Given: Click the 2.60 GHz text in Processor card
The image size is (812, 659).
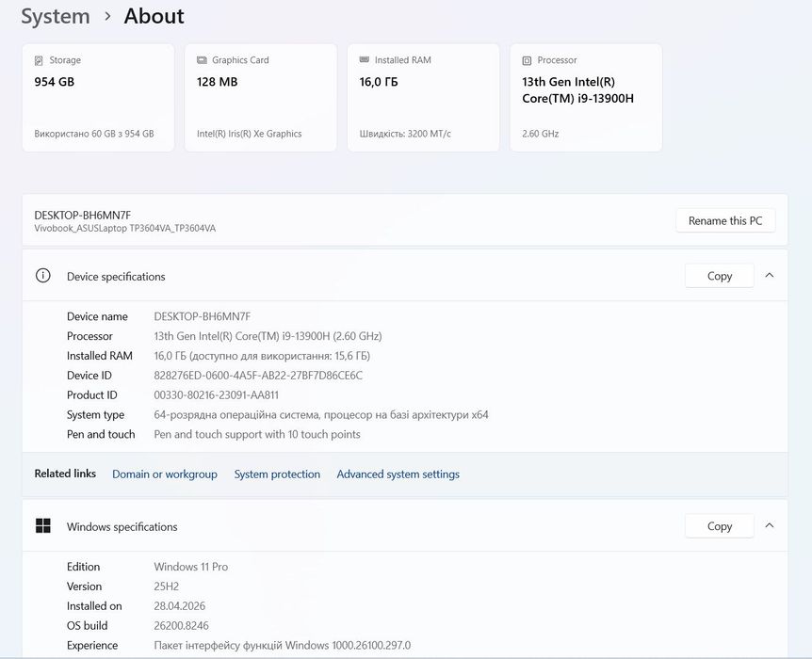Looking at the screenshot, I should (540, 134).
